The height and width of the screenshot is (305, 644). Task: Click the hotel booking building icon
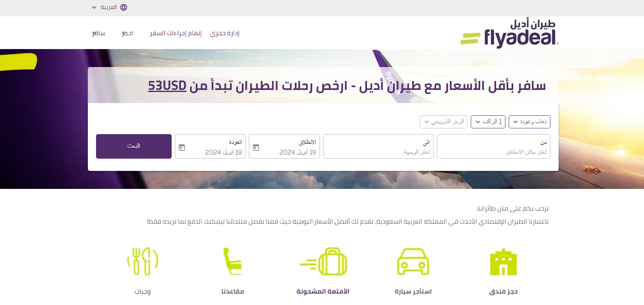tap(503, 262)
